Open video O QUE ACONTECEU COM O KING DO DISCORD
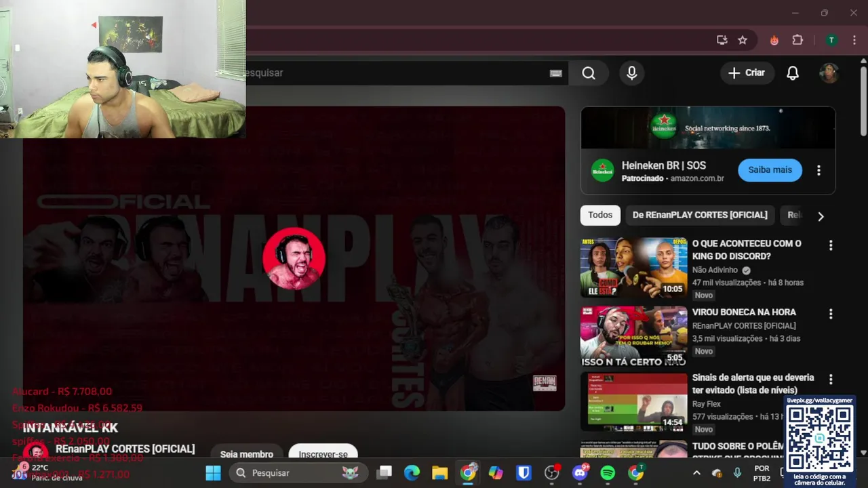Image resolution: width=868 pixels, height=488 pixels. tap(747, 249)
